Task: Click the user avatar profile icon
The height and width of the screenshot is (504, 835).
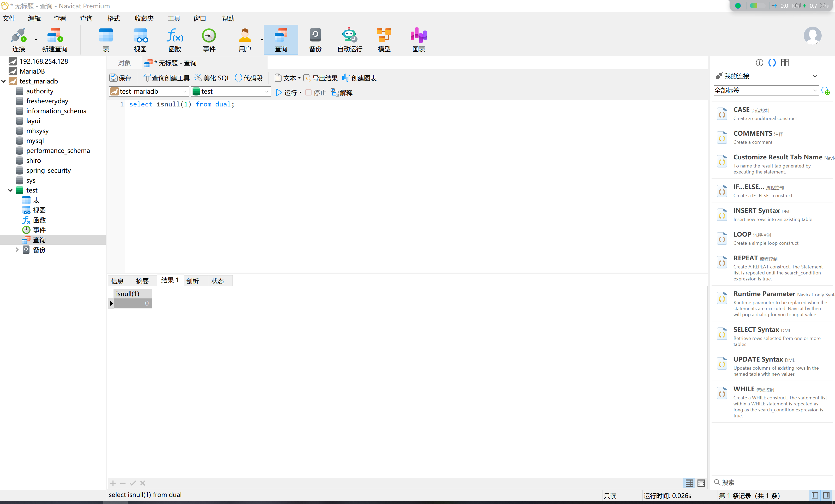Action: point(812,35)
